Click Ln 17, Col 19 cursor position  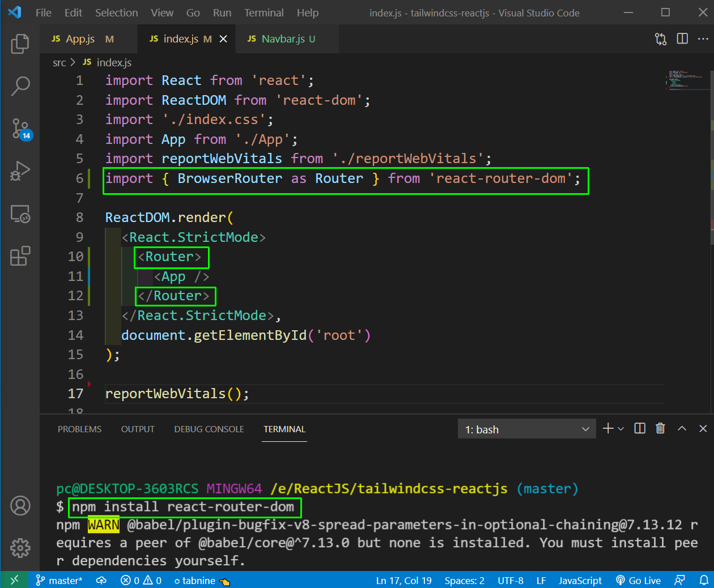(404, 580)
